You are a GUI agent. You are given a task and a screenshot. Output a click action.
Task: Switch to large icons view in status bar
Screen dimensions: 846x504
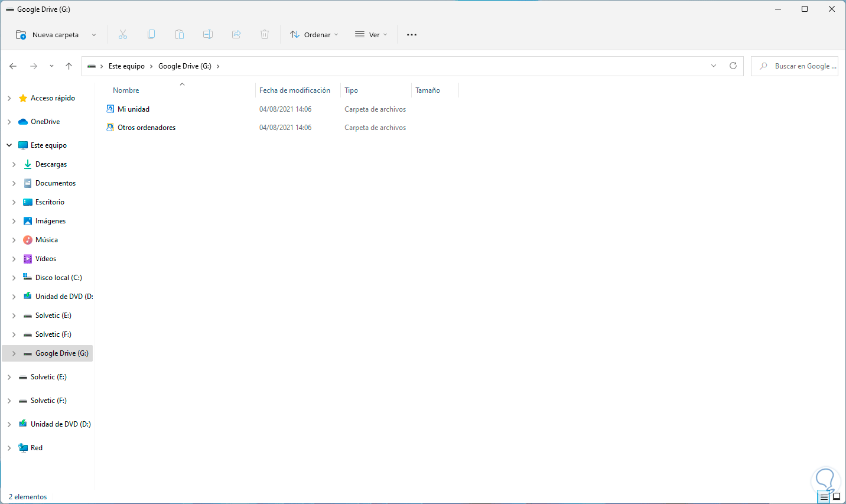[x=837, y=497]
